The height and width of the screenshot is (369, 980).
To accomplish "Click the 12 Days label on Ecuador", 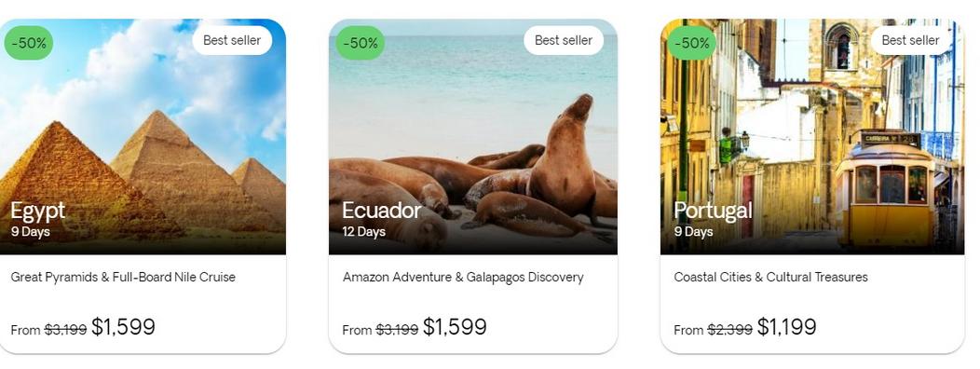I will (363, 232).
